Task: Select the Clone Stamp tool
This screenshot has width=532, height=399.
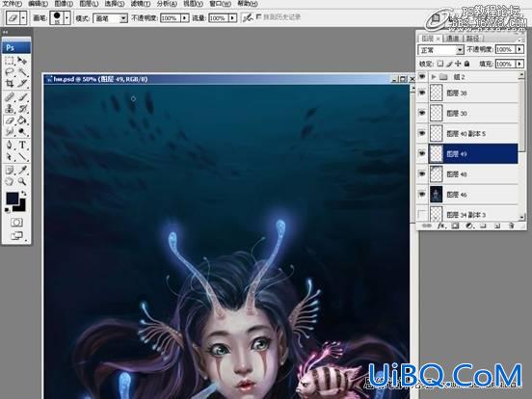Action: pyautogui.click(x=10, y=109)
